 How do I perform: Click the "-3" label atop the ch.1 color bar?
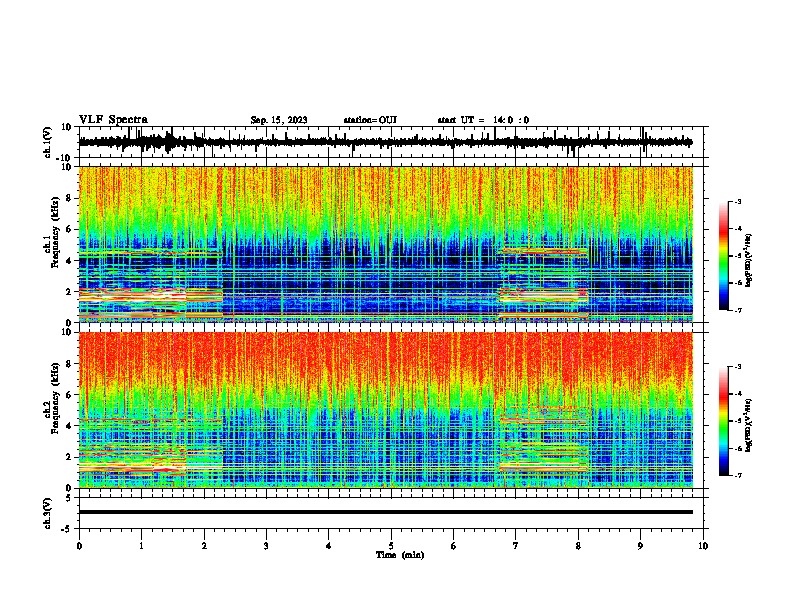737,201
